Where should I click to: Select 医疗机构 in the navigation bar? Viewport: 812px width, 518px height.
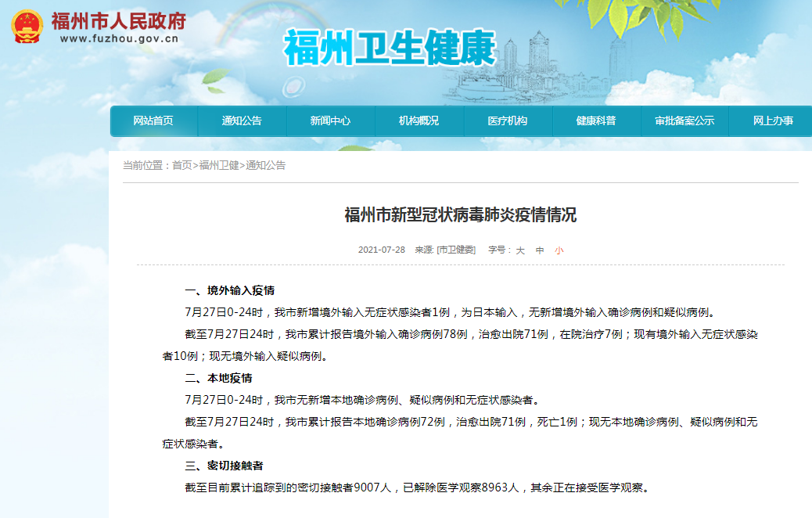click(x=508, y=121)
